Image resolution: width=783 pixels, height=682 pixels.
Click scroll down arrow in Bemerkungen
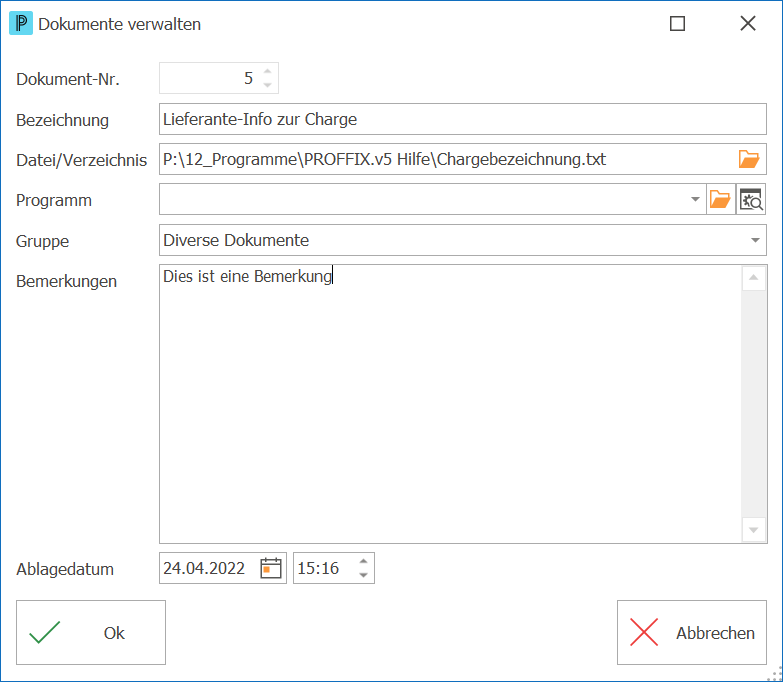754,530
